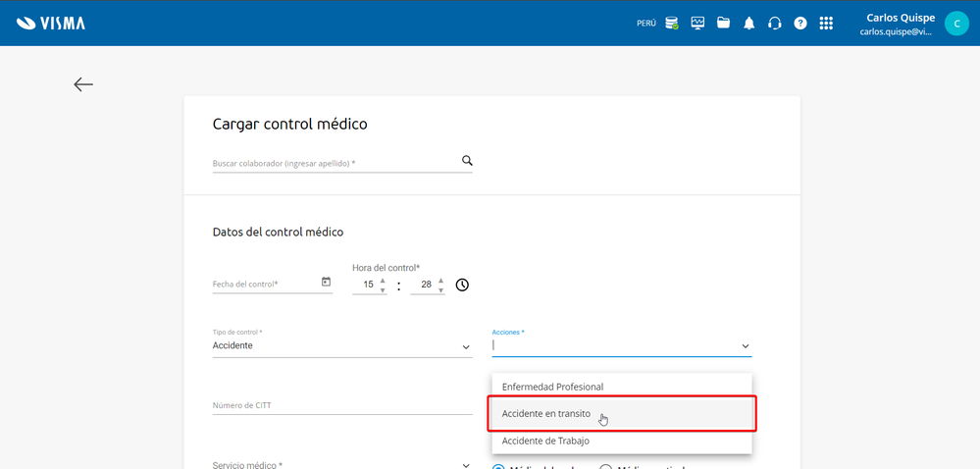Collapse the Acciones dropdown arrow

point(746,346)
